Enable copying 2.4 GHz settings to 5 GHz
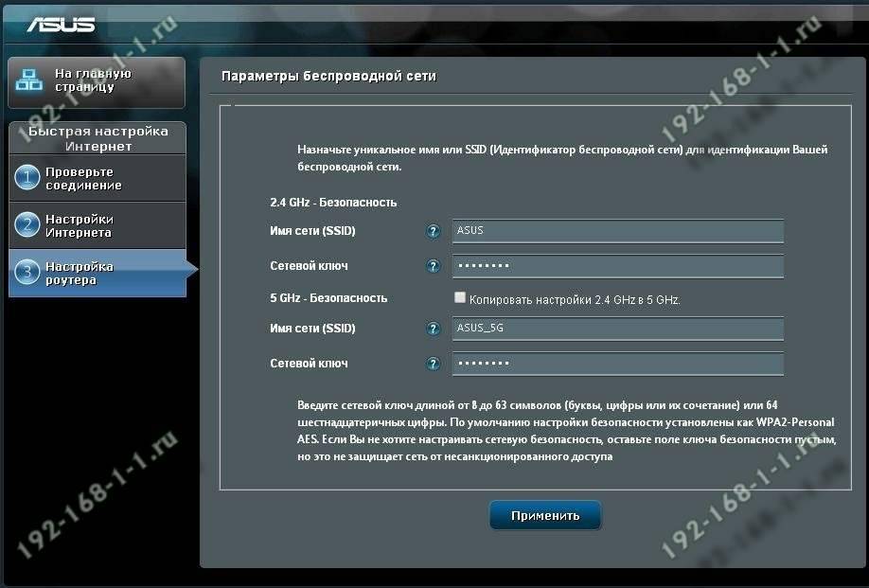This screenshot has height=588, width=869. pos(459,297)
